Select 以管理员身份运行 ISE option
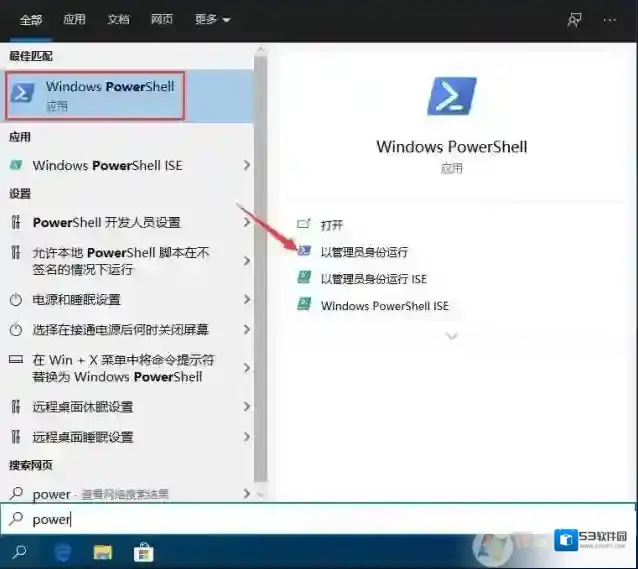638x569 pixels. point(373,279)
